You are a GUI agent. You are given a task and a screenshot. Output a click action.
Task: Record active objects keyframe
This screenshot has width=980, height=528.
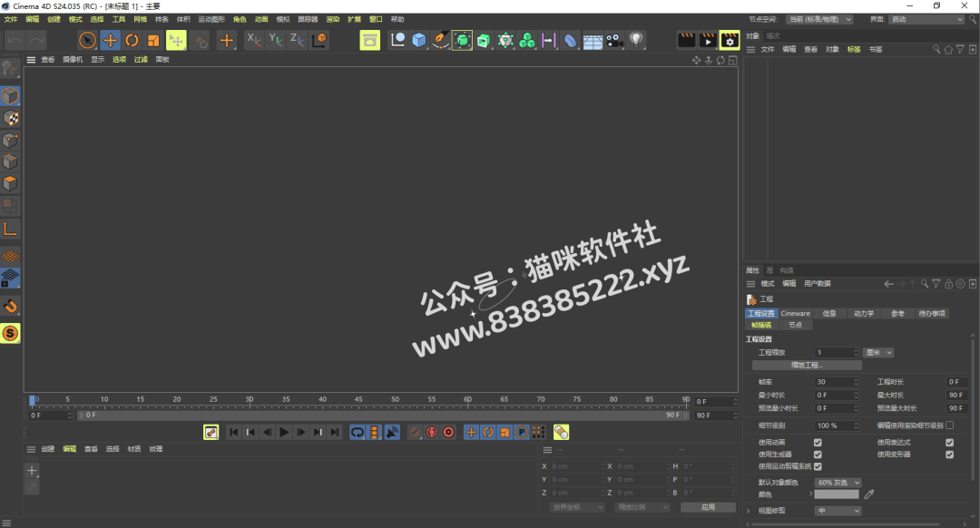tap(415, 433)
